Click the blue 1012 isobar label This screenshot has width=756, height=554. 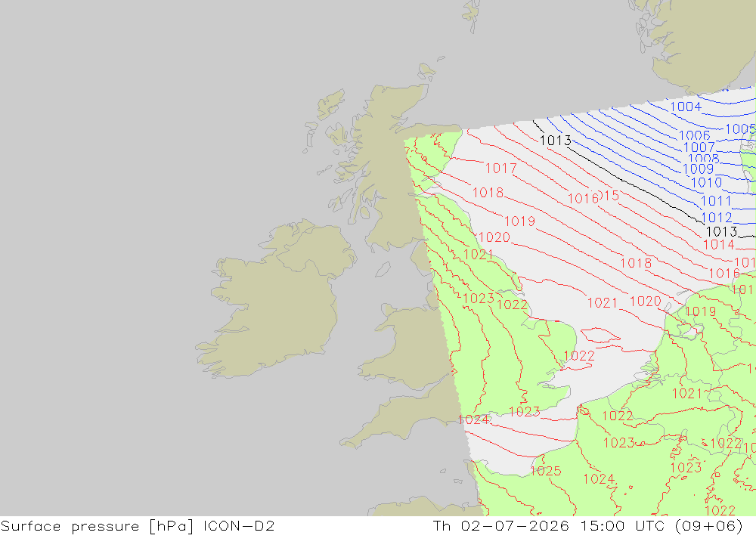tap(717, 218)
